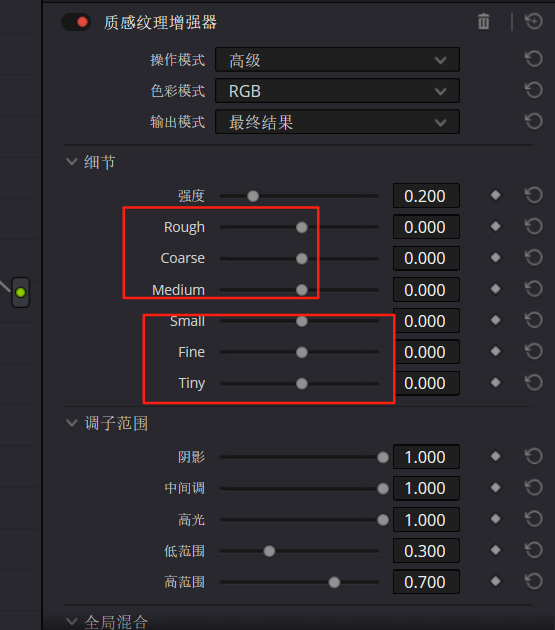Add keyframe for 阴影 parameter

[496, 456]
